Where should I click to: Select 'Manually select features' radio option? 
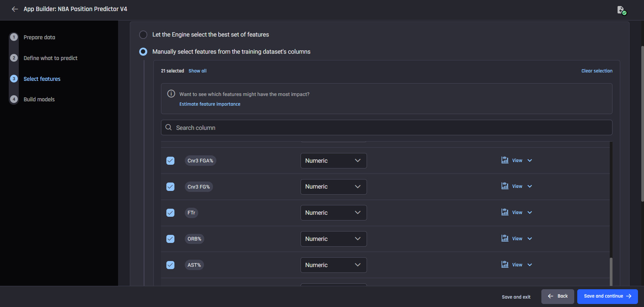pyautogui.click(x=143, y=52)
